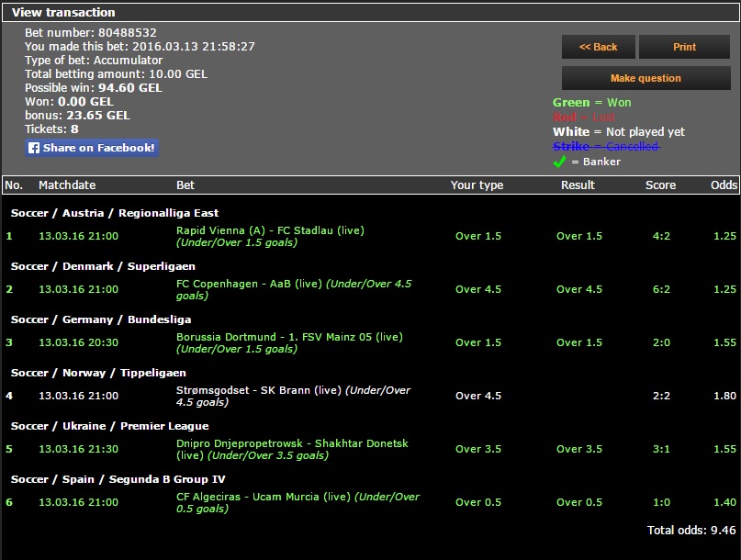Select Soccer / Denmark / Superligaen heading
The height and width of the screenshot is (560, 741).
(103, 266)
